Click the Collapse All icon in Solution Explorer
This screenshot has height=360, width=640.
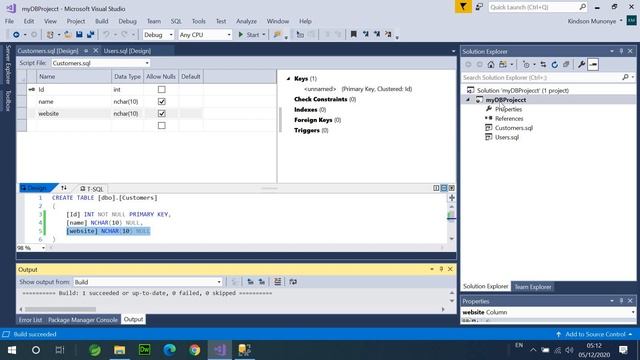566,64
